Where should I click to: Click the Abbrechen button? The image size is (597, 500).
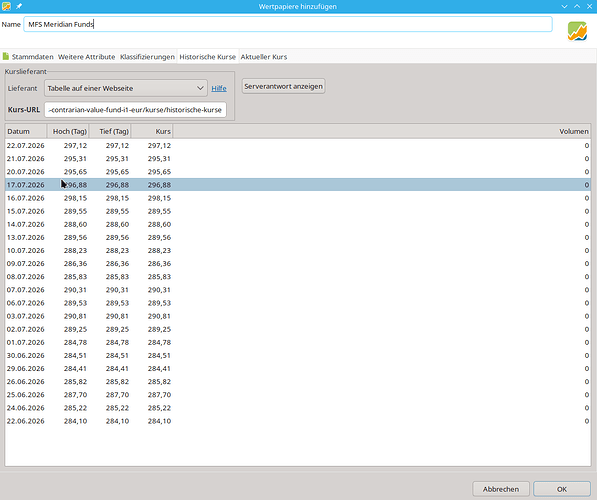[x=501, y=489]
